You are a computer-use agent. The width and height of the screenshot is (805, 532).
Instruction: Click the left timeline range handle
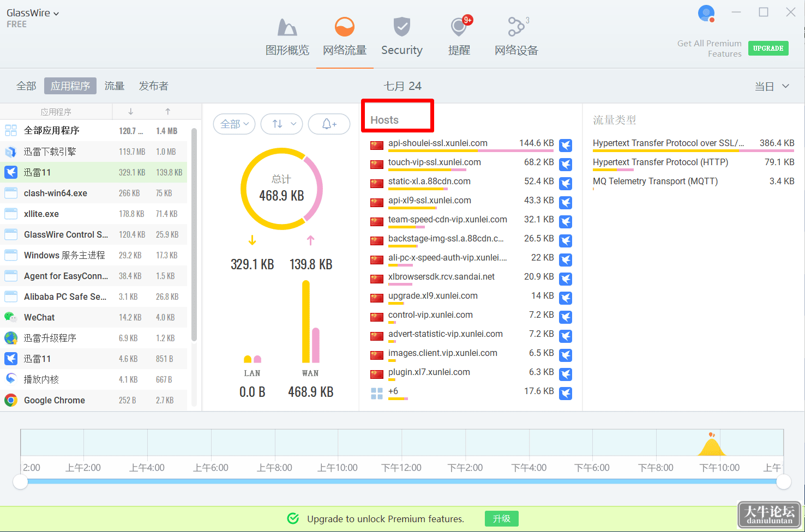tap(21, 482)
